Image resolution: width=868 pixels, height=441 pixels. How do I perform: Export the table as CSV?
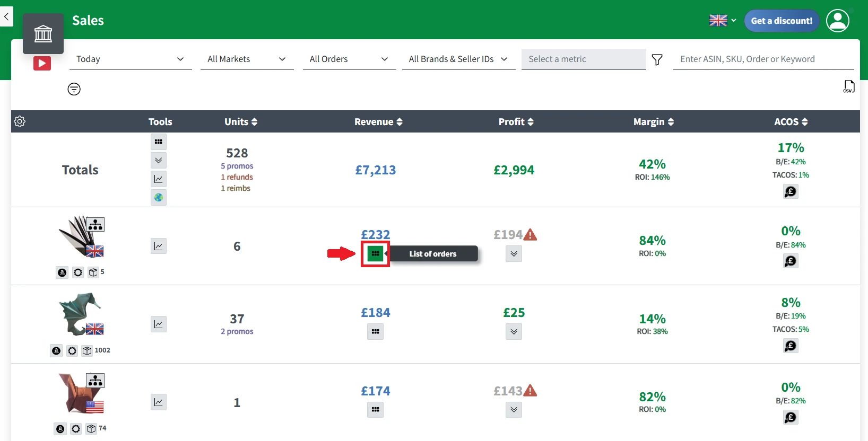pos(849,86)
